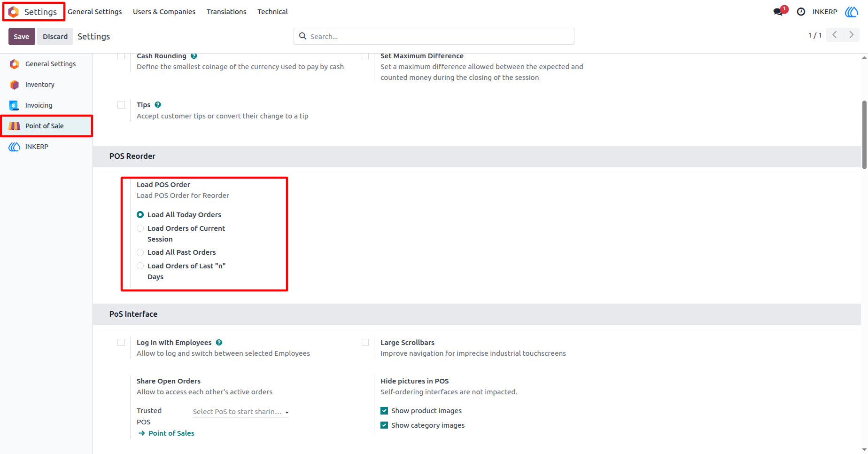This screenshot has width=868, height=454.
Task: Click the INKERP company logo in the top bar
Action: point(852,12)
